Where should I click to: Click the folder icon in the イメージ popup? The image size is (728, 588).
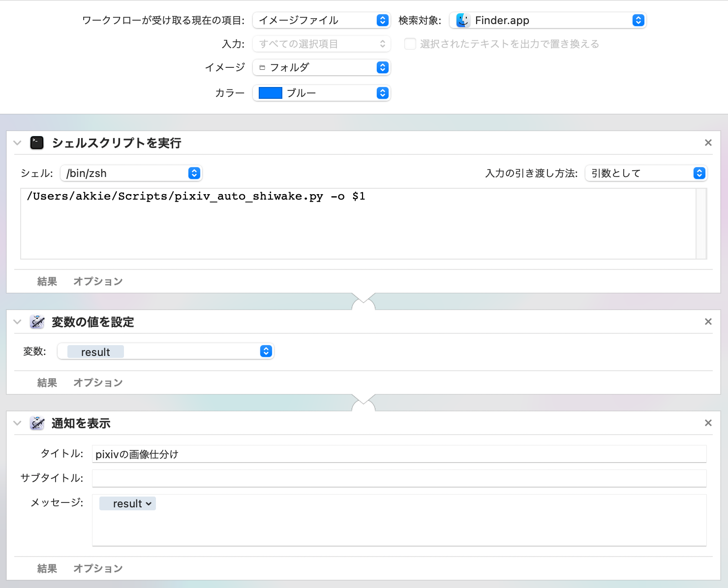click(262, 67)
